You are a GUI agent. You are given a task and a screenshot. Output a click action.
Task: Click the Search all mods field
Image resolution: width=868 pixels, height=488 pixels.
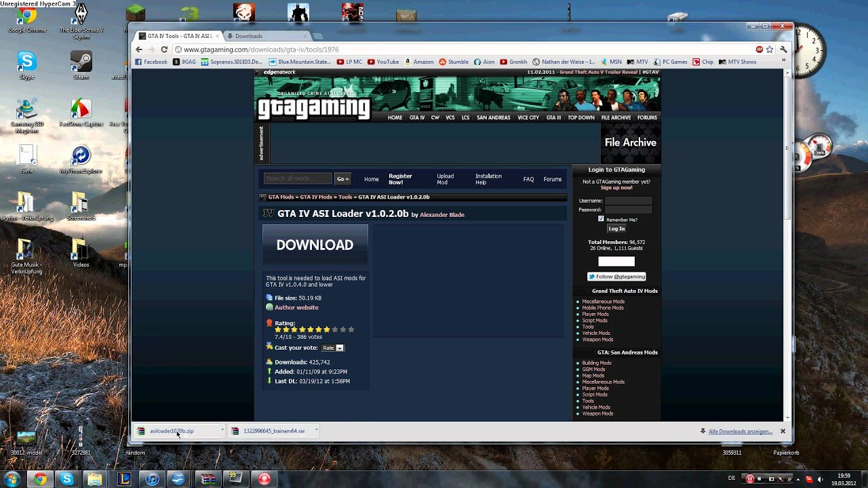tap(298, 179)
